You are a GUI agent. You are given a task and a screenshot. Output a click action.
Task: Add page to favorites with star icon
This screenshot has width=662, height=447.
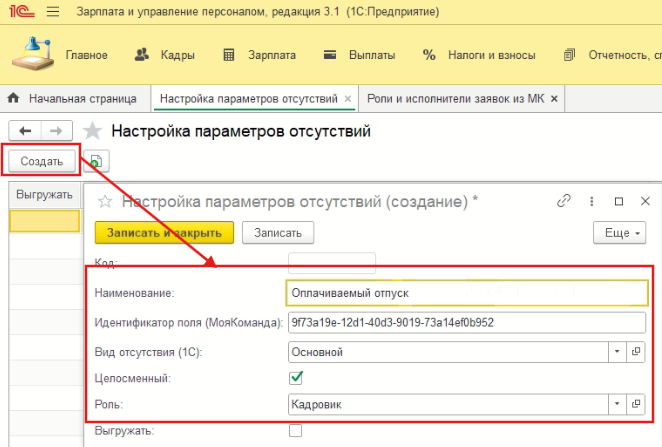point(93,131)
